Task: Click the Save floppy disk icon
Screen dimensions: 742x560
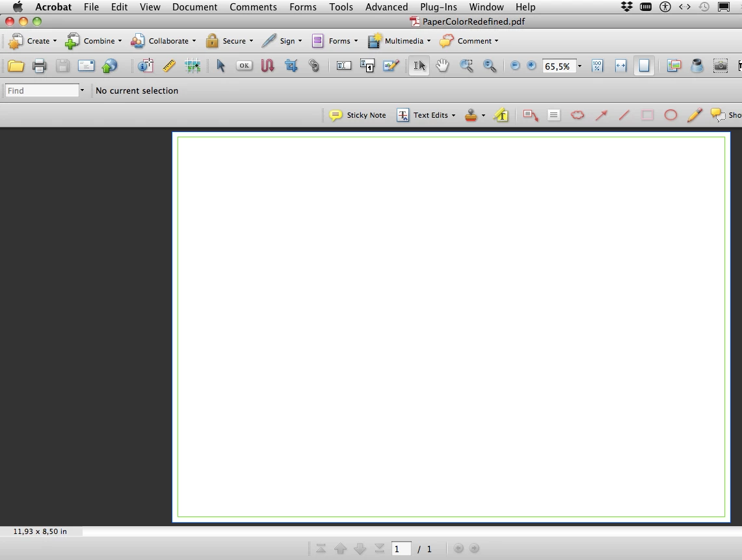Action: 62,66
